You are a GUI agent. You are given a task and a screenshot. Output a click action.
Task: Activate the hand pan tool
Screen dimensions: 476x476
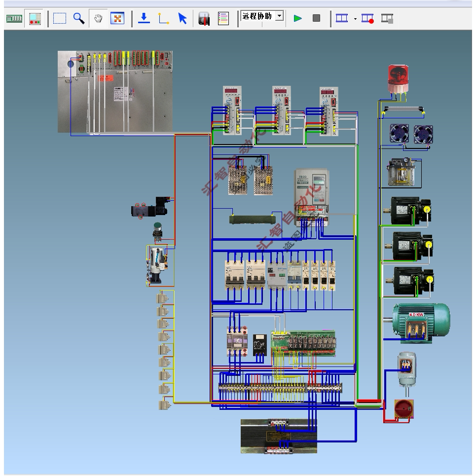click(98, 19)
